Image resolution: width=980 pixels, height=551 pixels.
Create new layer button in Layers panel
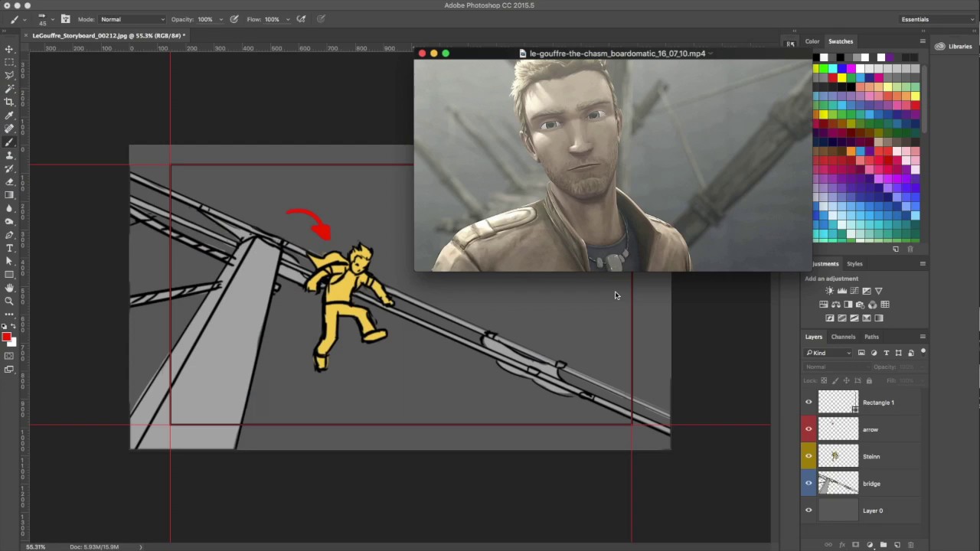(897, 545)
